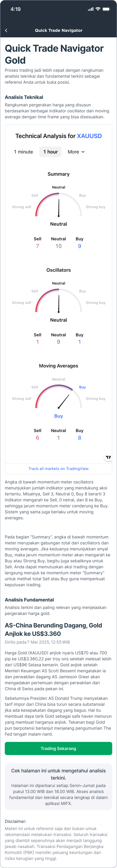Tap the Wi-Fi status icon

98,9
